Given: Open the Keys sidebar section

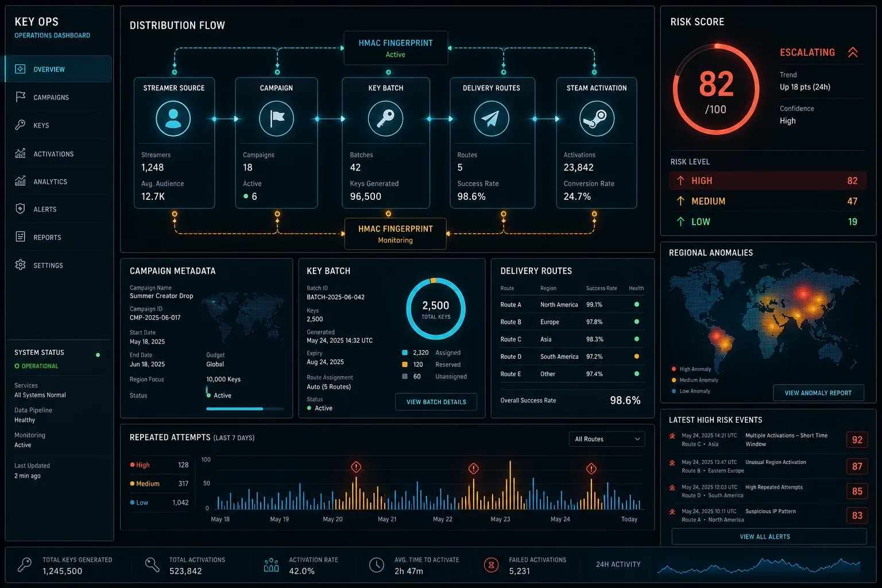Looking at the screenshot, I should [58, 125].
